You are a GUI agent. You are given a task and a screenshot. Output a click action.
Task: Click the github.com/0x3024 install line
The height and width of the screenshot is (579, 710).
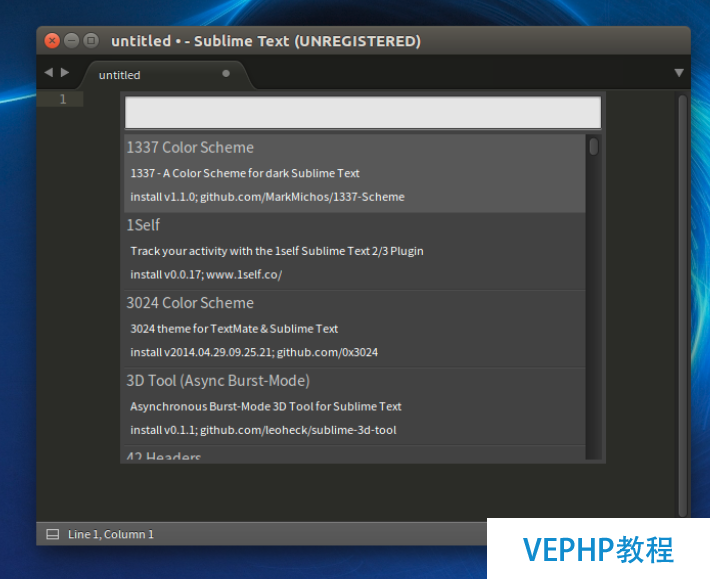(254, 353)
